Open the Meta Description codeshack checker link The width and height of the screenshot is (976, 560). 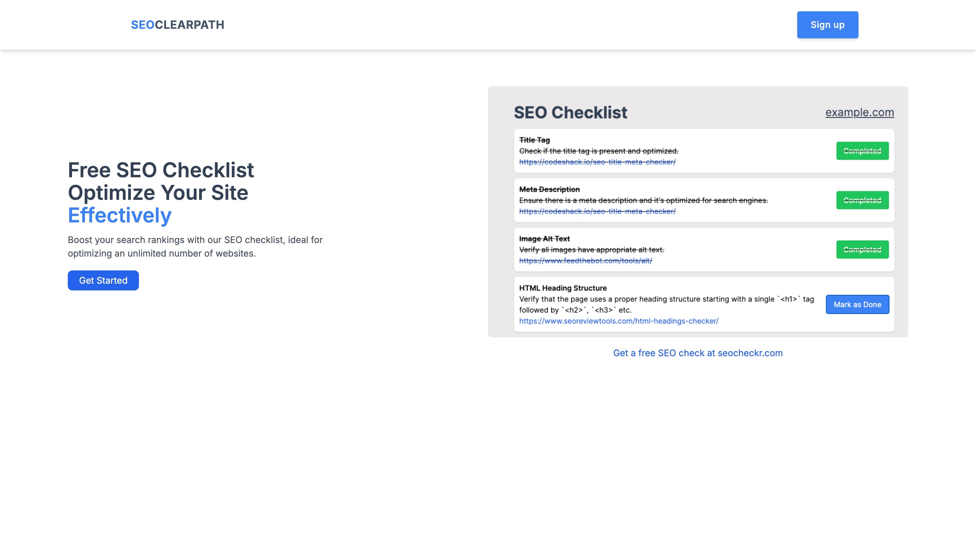tap(597, 211)
